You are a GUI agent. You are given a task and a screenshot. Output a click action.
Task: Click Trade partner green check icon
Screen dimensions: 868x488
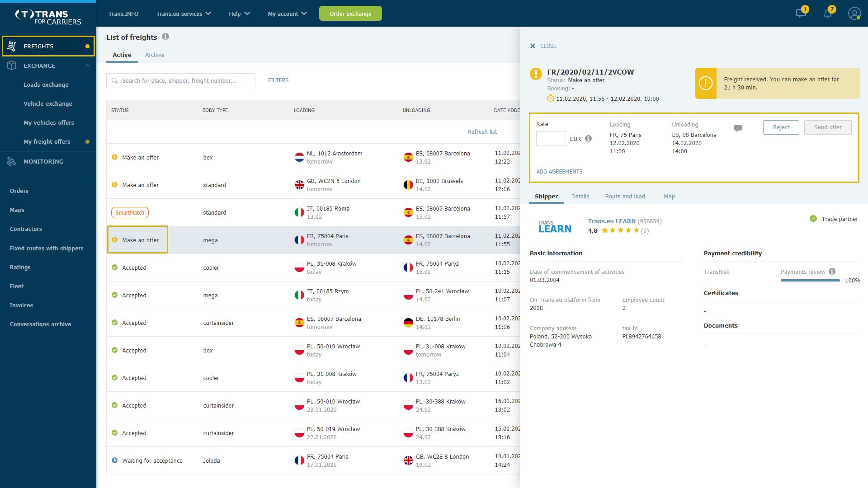click(x=813, y=219)
